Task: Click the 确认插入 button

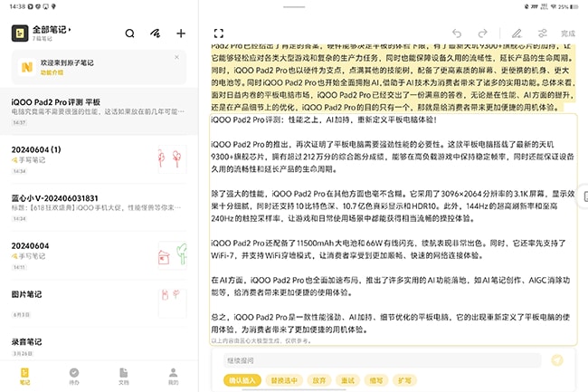Action: (242, 380)
